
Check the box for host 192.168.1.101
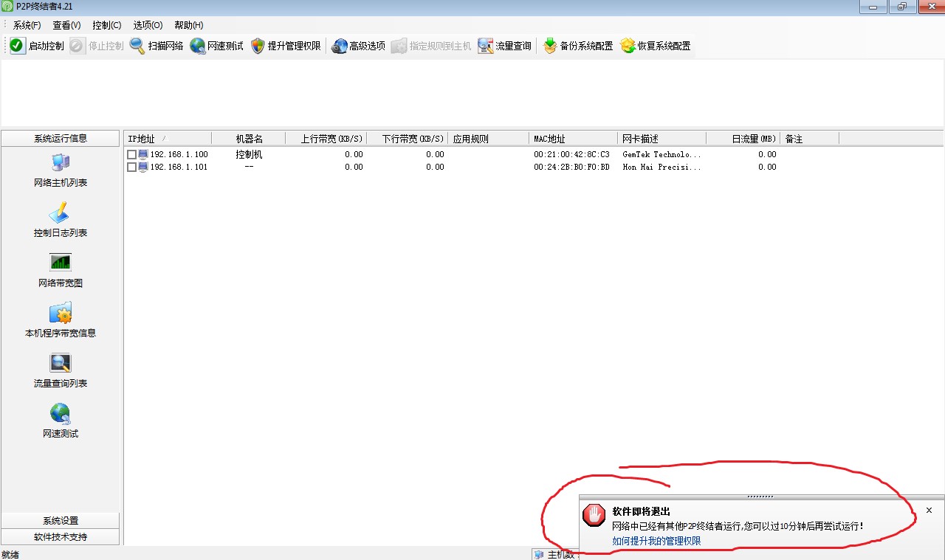point(131,167)
